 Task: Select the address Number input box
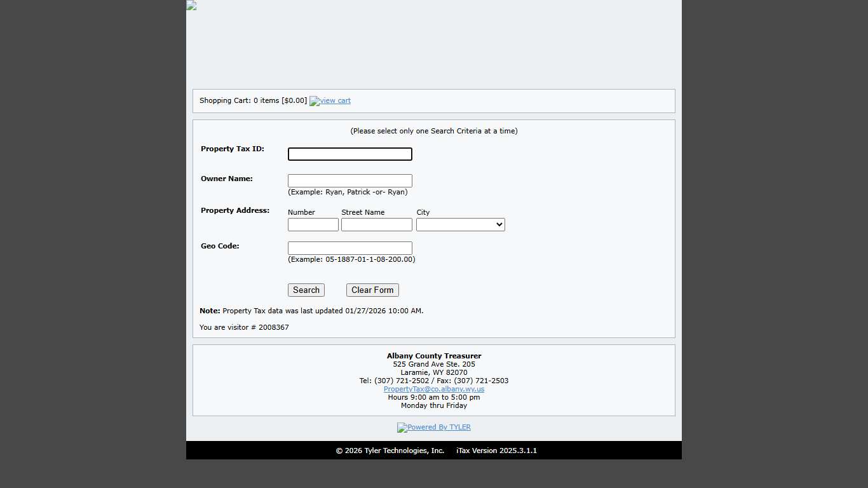click(313, 225)
